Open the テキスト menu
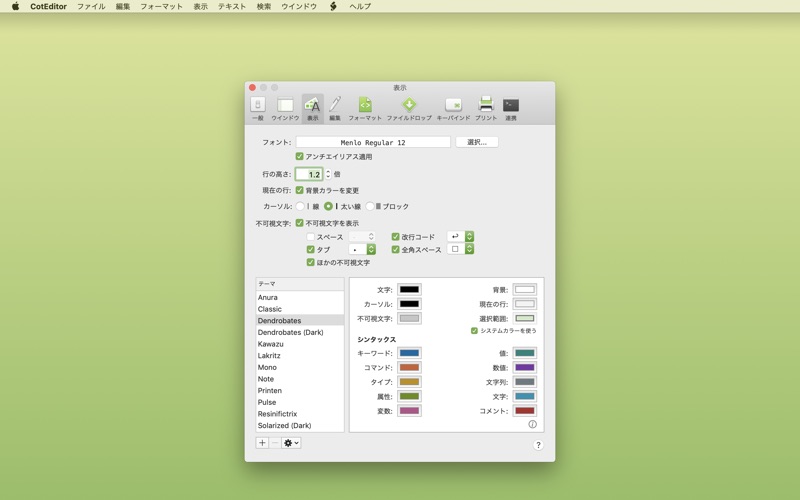 [232, 6]
